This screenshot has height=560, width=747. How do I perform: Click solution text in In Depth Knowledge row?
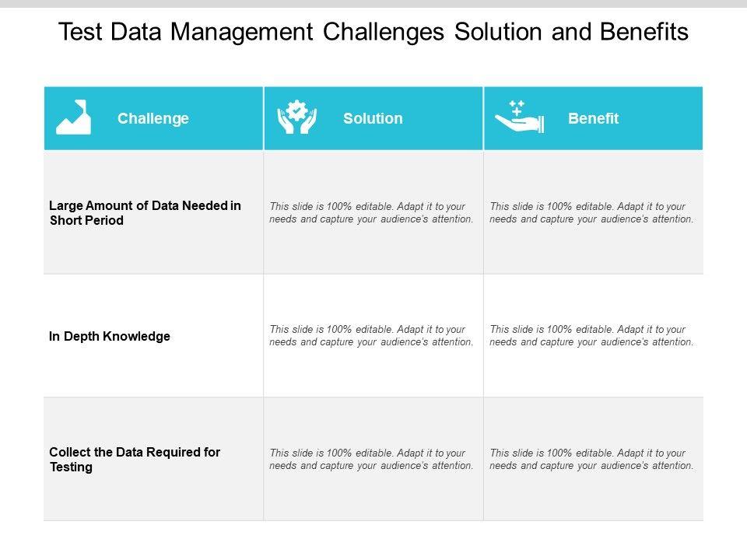[x=371, y=336]
